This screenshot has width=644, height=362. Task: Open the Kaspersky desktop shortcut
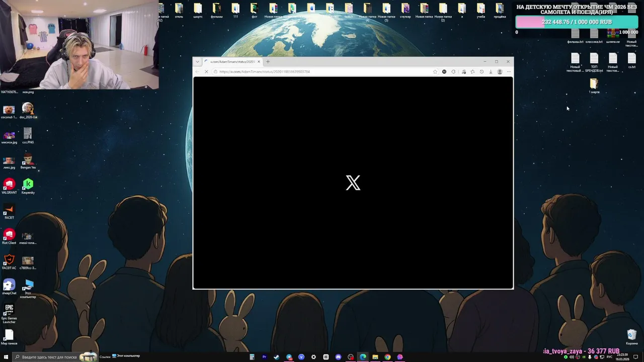click(28, 187)
